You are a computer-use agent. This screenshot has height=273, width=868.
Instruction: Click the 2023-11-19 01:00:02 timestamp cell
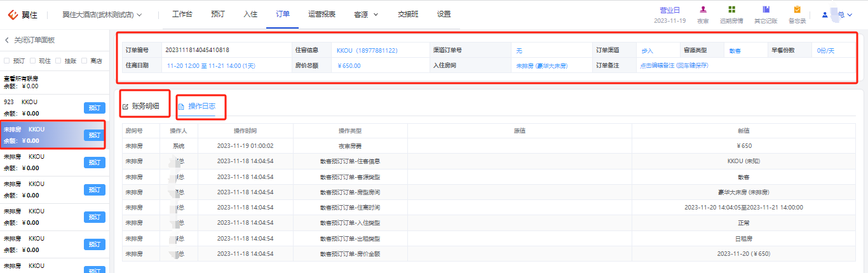click(245, 145)
